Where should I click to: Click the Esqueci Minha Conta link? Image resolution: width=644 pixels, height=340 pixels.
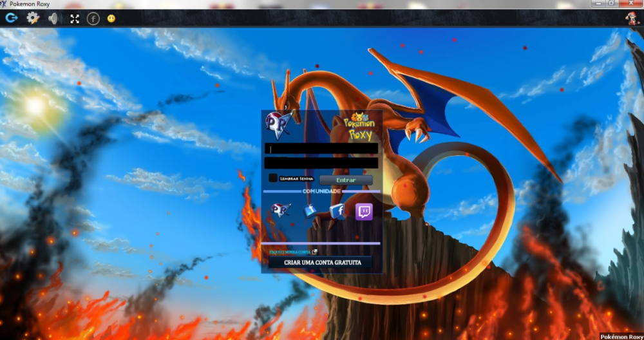point(290,252)
